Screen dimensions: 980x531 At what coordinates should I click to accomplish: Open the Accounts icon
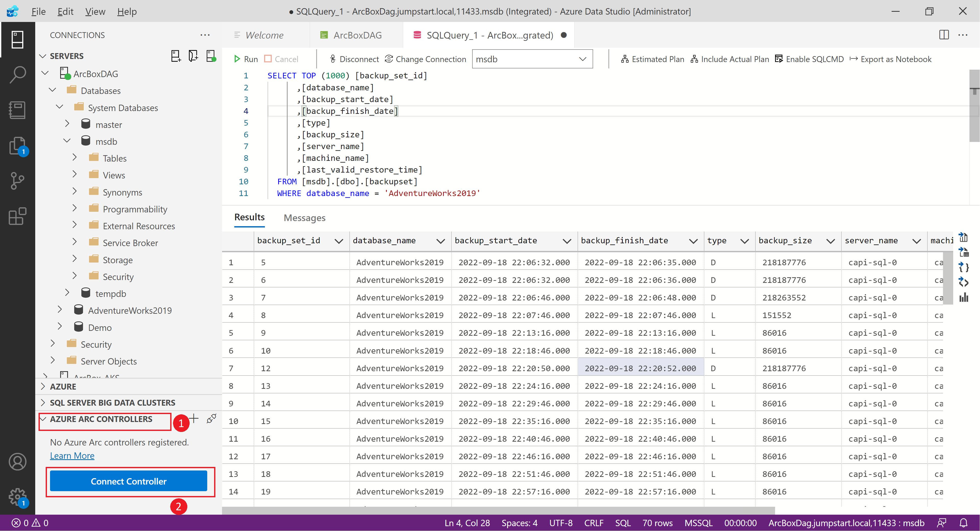coord(18,462)
